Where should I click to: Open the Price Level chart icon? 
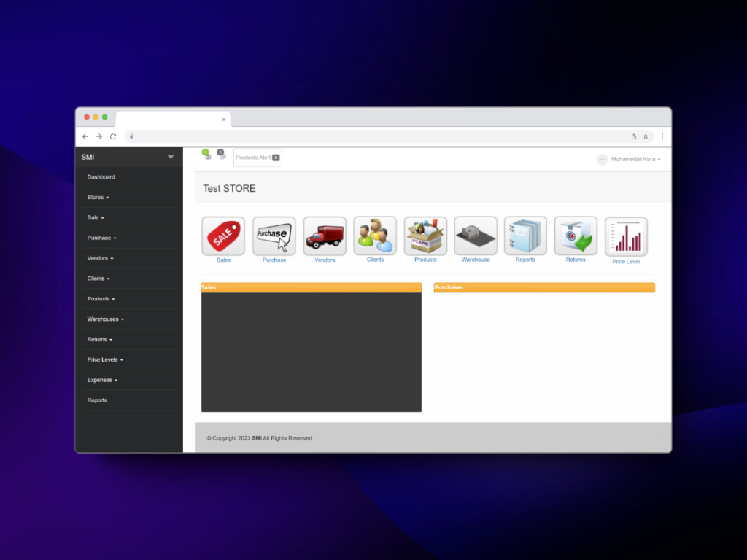point(626,237)
